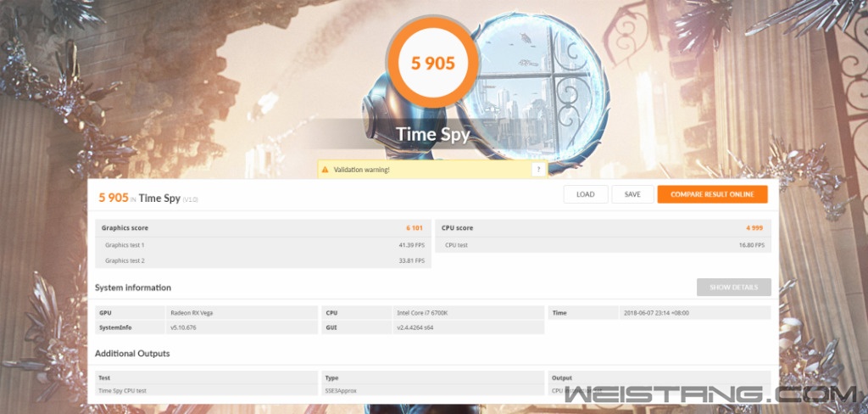Viewport: 868px width, 414px height.
Task: Click the Graphics test 2 row label
Action: click(x=125, y=260)
